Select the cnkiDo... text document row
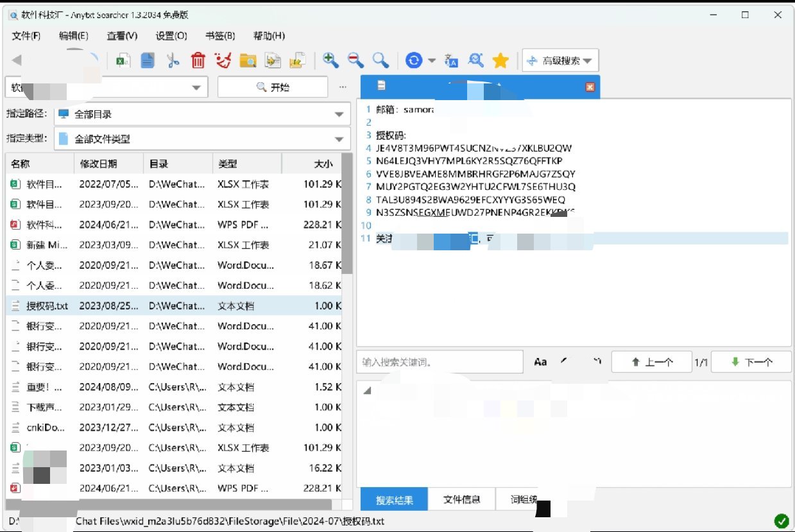The height and width of the screenshot is (532, 795). (174, 427)
